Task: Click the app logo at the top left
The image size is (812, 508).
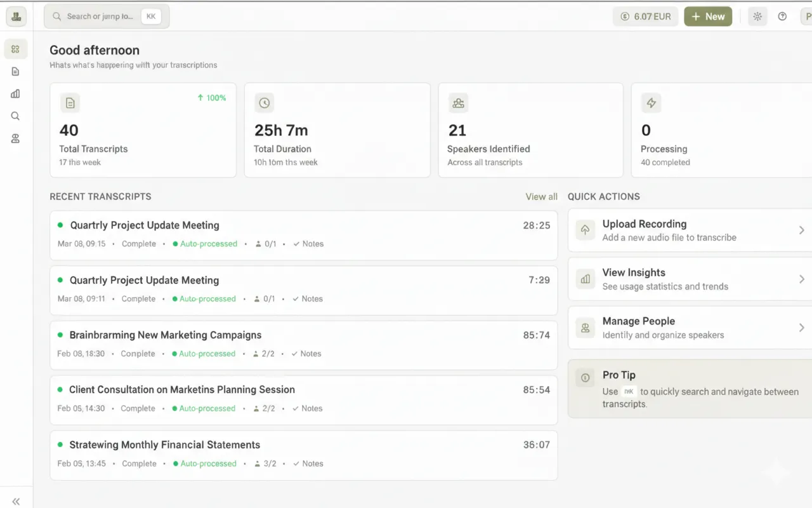Action: click(x=16, y=16)
